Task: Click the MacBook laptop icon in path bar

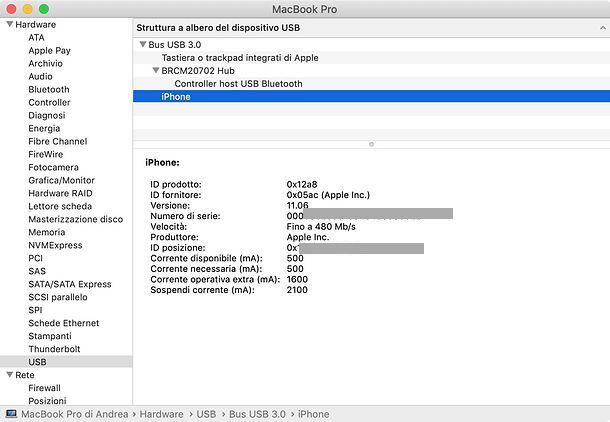Action: pyautogui.click(x=11, y=413)
